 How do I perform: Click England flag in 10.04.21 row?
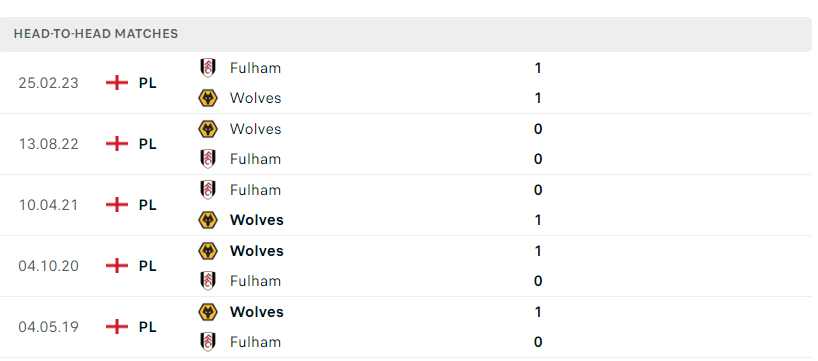pos(117,205)
